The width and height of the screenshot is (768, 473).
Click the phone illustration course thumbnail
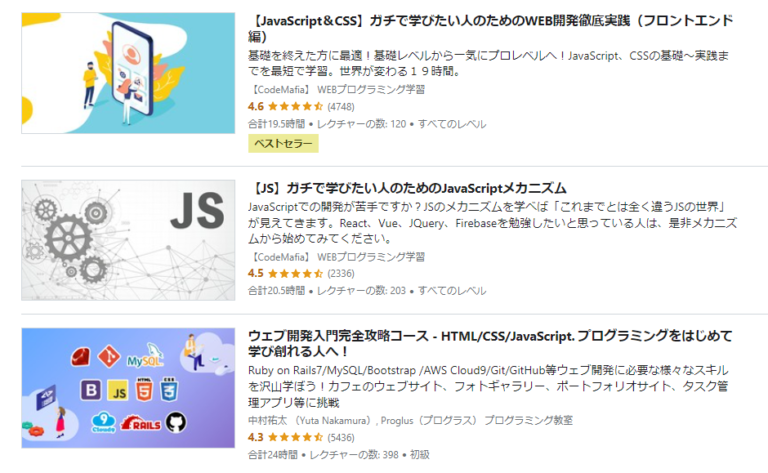pos(128,73)
